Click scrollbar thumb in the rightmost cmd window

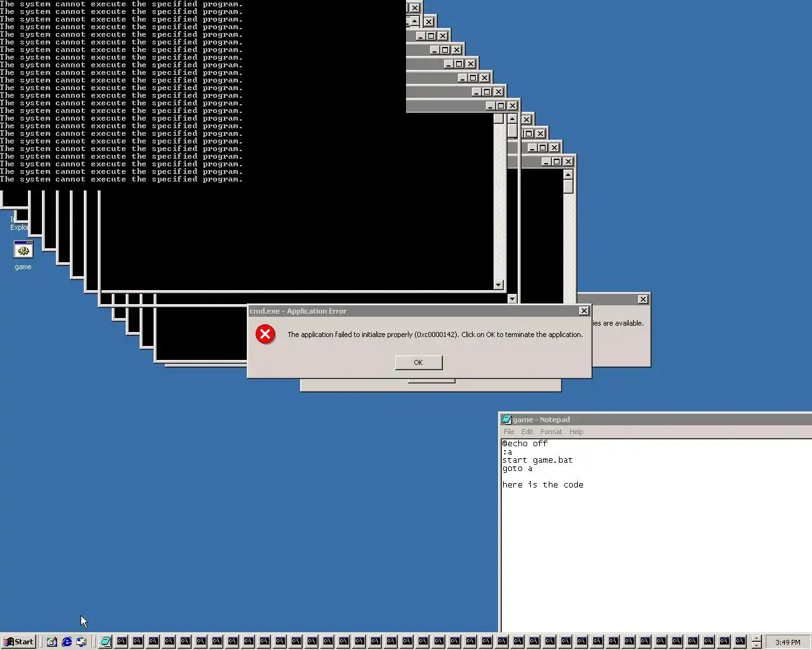(568, 186)
